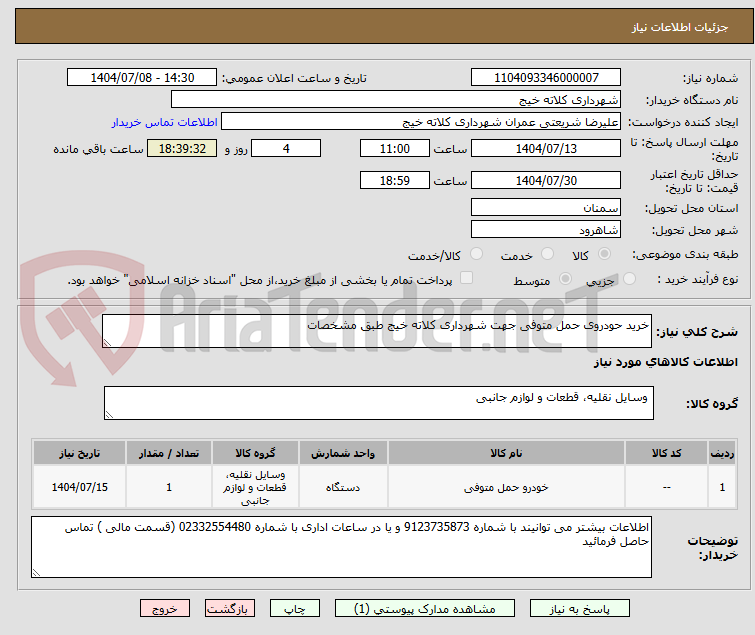Click the چاپ print button
This screenshot has width=755, height=635.
tap(295, 609)
